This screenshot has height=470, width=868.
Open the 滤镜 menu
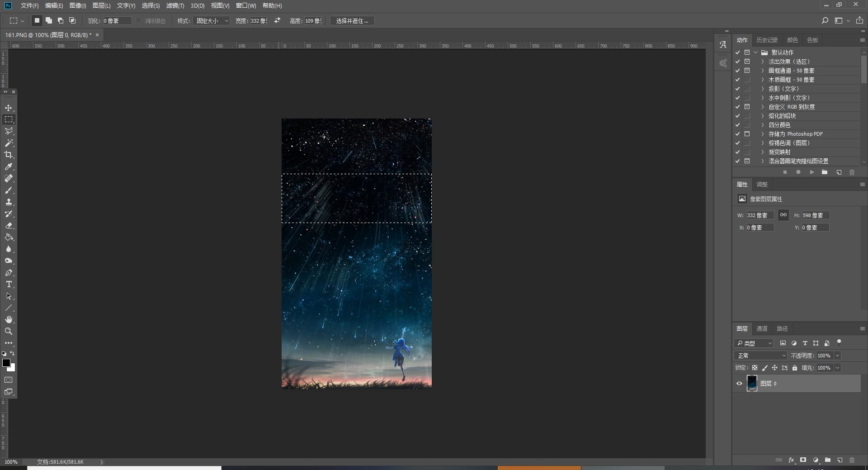(175, 5)
